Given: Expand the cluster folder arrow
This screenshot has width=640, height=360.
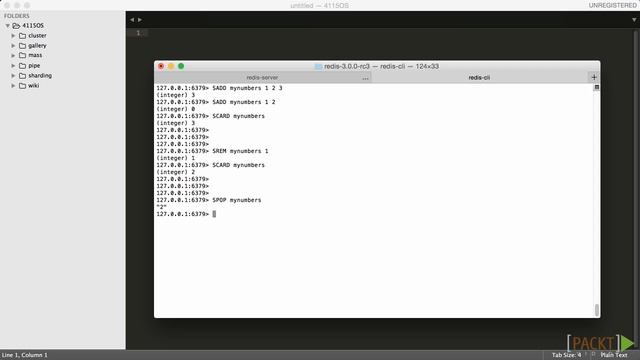Looking at the screenshot, I should [x=13, y=36].
